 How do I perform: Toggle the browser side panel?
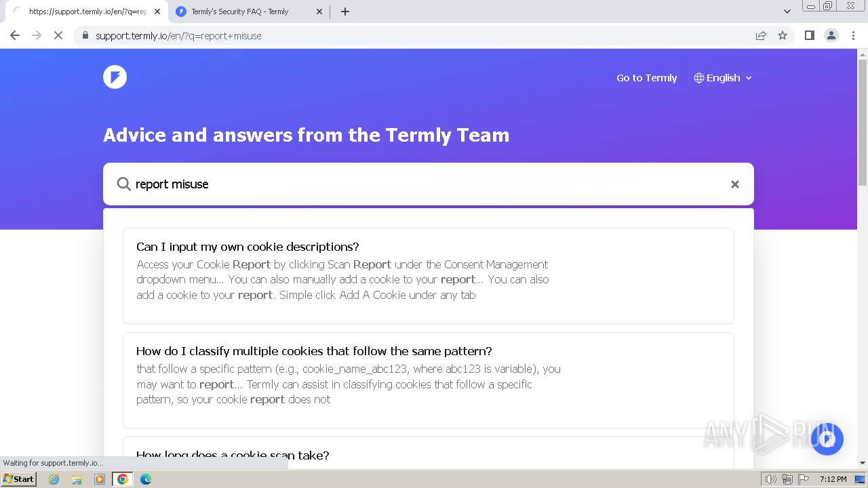click(x=809, y=35)
